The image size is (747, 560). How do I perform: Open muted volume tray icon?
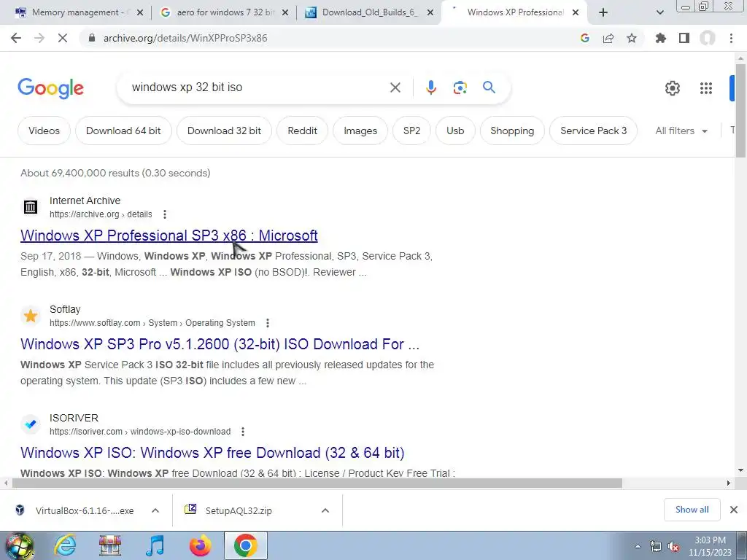point(673,547)
